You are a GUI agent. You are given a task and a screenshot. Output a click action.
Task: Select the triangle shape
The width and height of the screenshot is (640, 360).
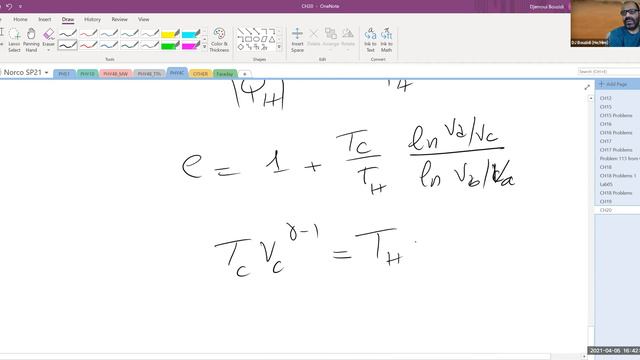(272, 39)
